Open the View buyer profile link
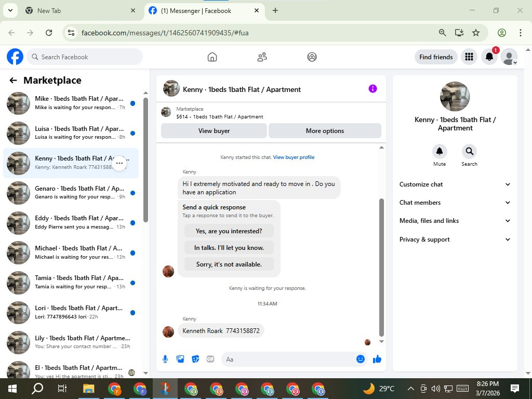532x399 pixels. tap(294, 157)
